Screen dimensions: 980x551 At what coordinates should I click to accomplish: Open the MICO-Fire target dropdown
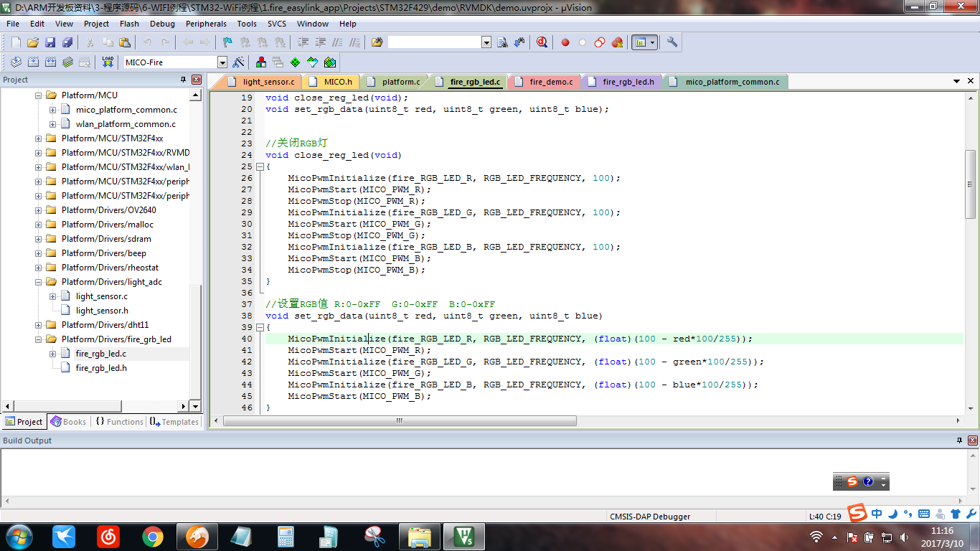coord(222,62)
